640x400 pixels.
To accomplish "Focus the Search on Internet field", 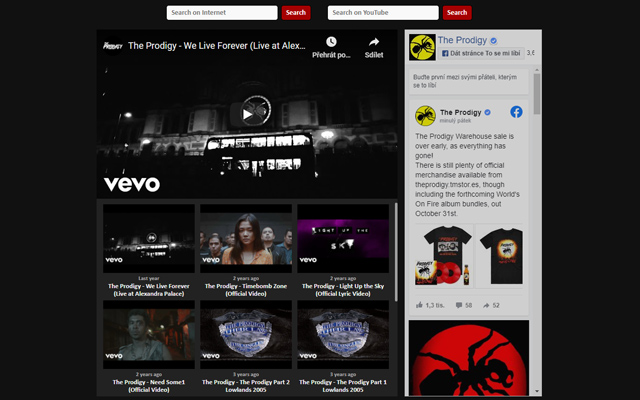I will click(x=222, y=13).
